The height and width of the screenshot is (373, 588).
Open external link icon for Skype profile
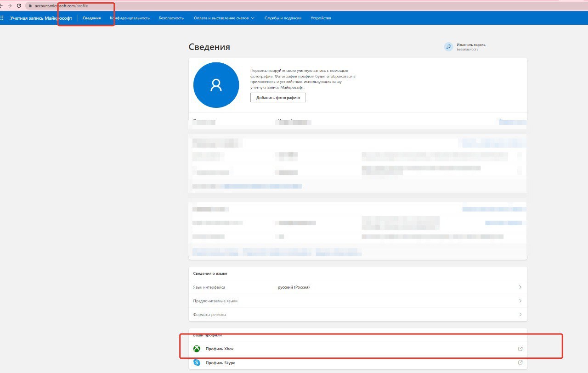pos(520,362)
